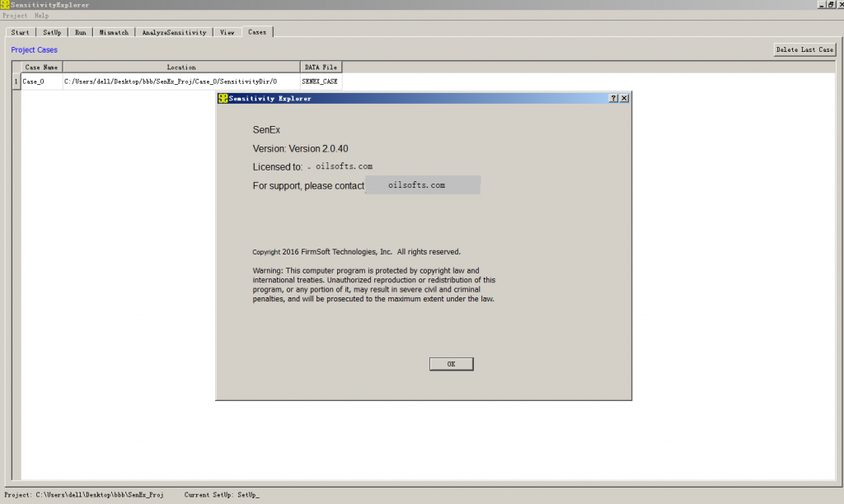844x504 pixels.
Task: Select the Cases tab
Action: pyautogui.click(x=257, y=32)
